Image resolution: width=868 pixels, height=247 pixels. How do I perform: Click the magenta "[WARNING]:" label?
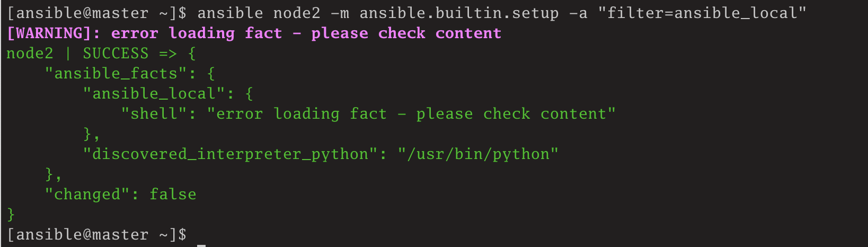54,33
